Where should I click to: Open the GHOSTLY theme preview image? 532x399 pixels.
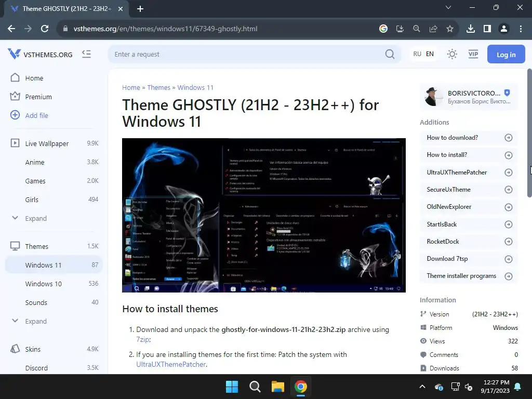click(x=263, y=215)
